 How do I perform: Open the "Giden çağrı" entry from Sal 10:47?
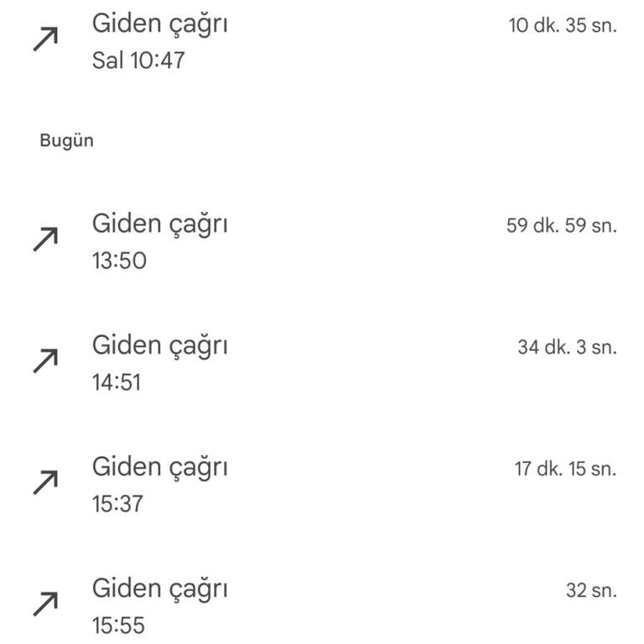tap(159, 23)
